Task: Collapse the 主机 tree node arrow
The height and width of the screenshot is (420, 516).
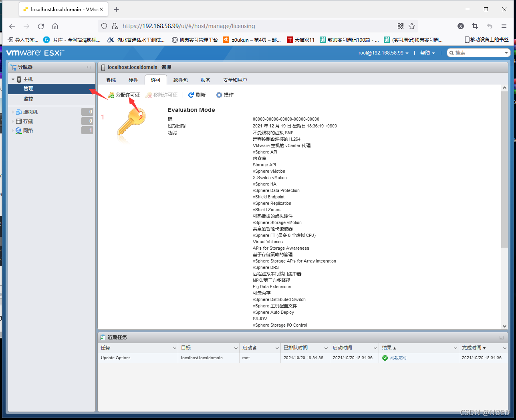Action: tap(13, 79)
